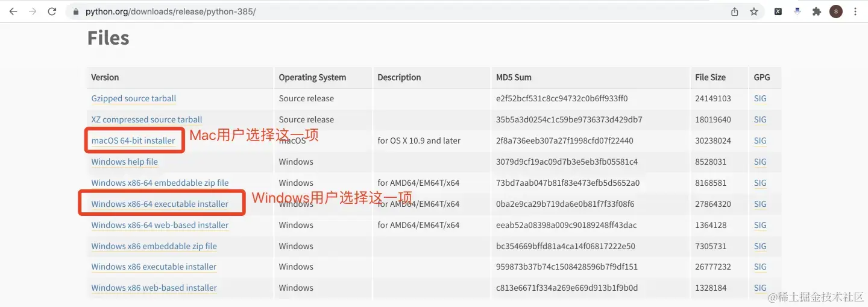Click "for OS X 10.9 and later" description
868x307 pixels.
pyautogui.click(x=419, y=141)
